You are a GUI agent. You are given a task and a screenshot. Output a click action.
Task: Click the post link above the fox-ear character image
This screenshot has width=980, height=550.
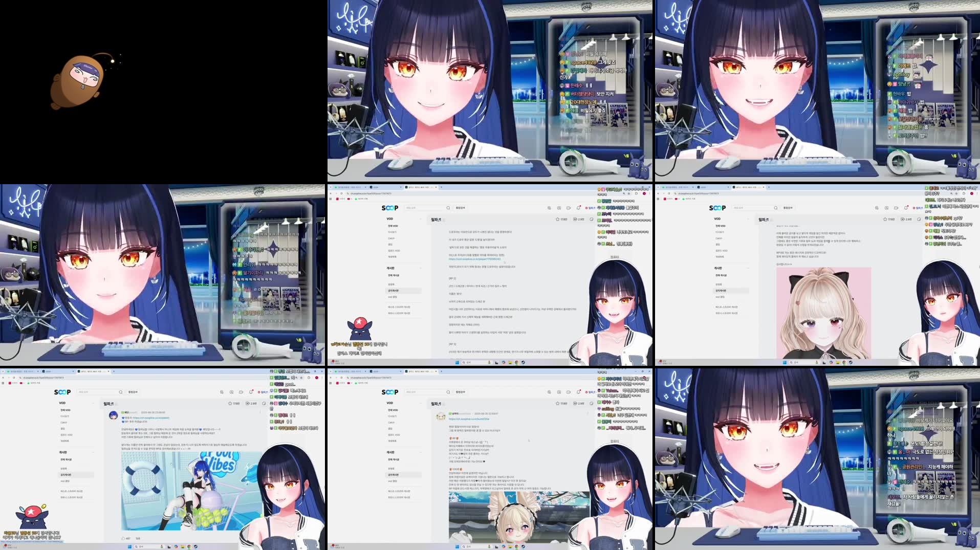coord(469,419)
